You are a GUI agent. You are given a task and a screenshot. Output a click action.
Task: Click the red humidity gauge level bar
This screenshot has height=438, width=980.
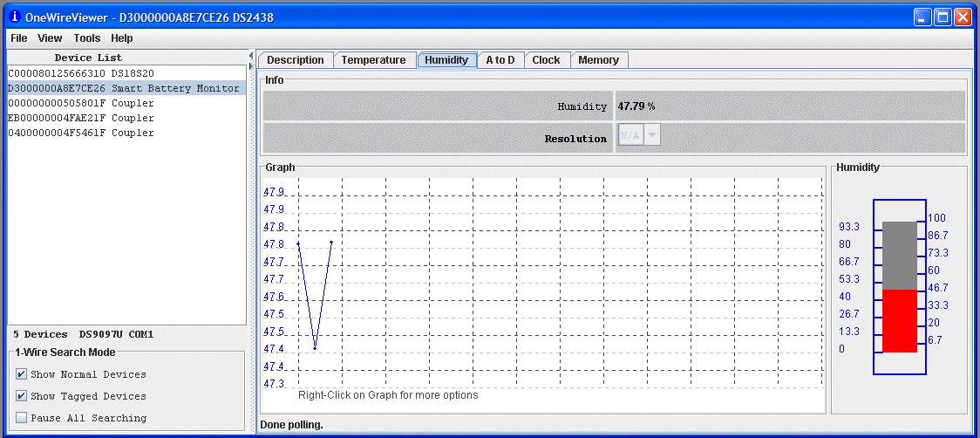900,321
